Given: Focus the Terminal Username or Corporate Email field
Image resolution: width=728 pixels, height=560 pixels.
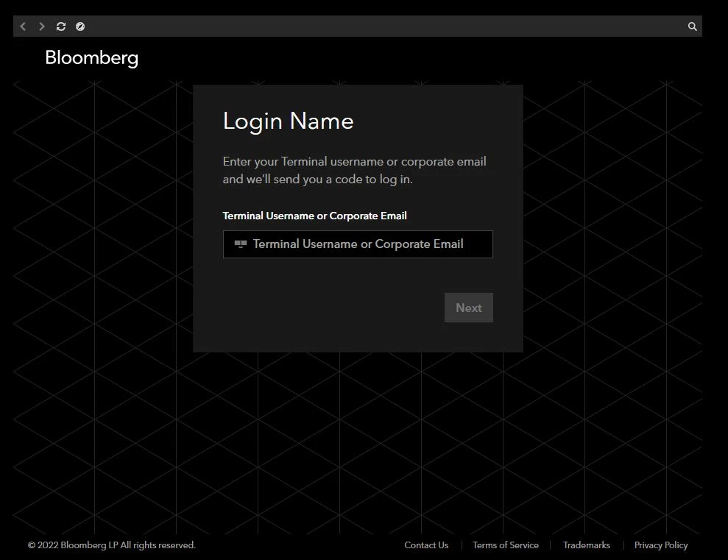Looking at the screenshot, I should [368, 244].
